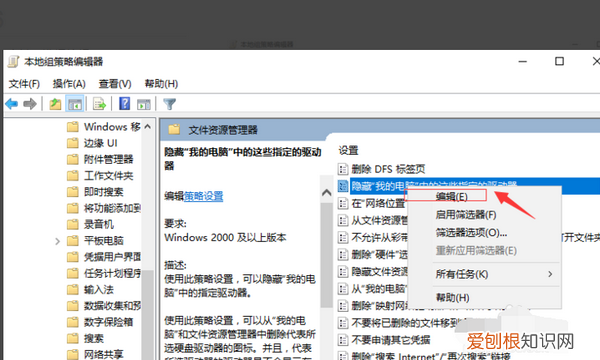Toggle the Show/Hide action pane icon
This screenshot has width=600, height=360.
(x=144, y=104)
